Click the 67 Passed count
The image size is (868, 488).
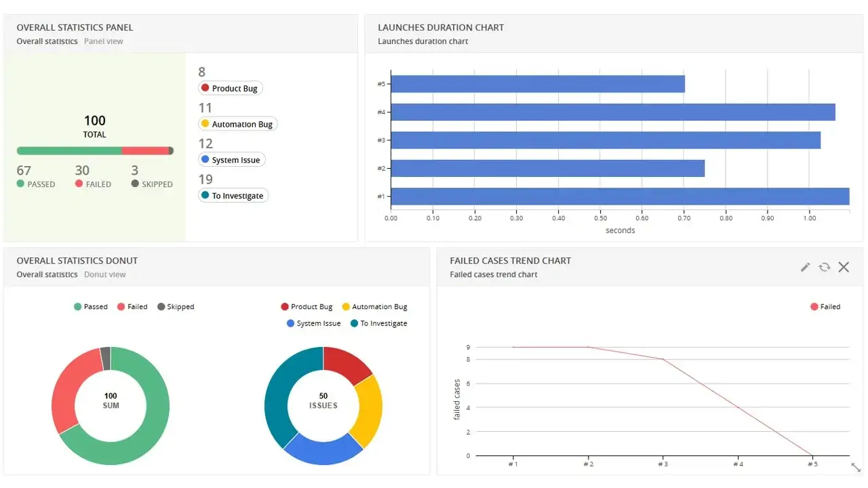click(24, 171)
